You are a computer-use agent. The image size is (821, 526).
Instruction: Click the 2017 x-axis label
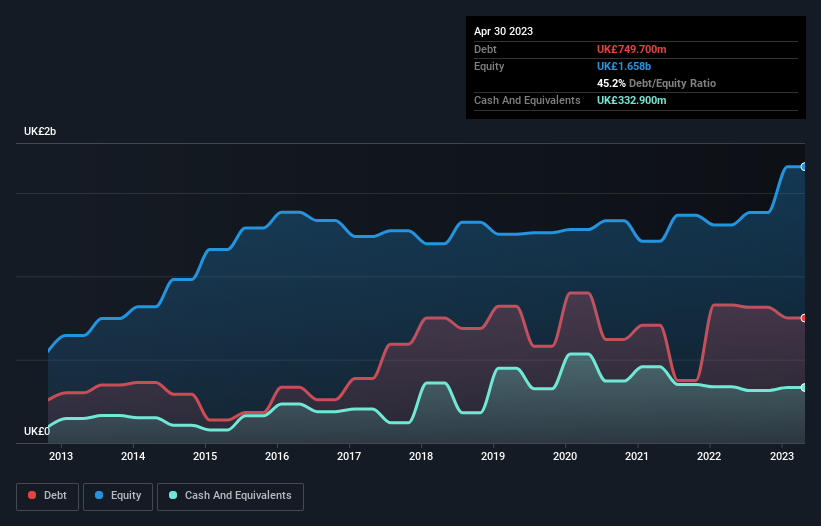(x=349, y=456)
